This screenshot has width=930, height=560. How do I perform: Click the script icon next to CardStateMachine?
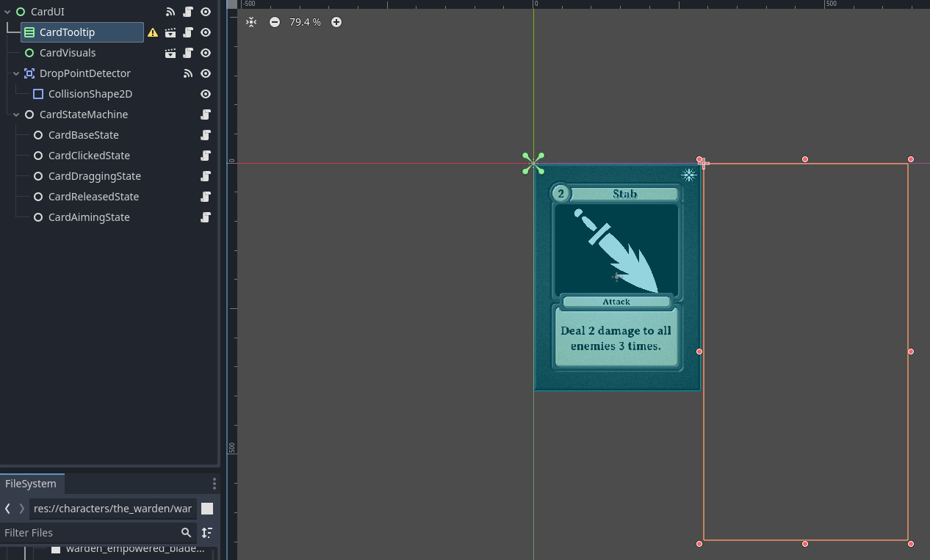[x=206, y=114]
